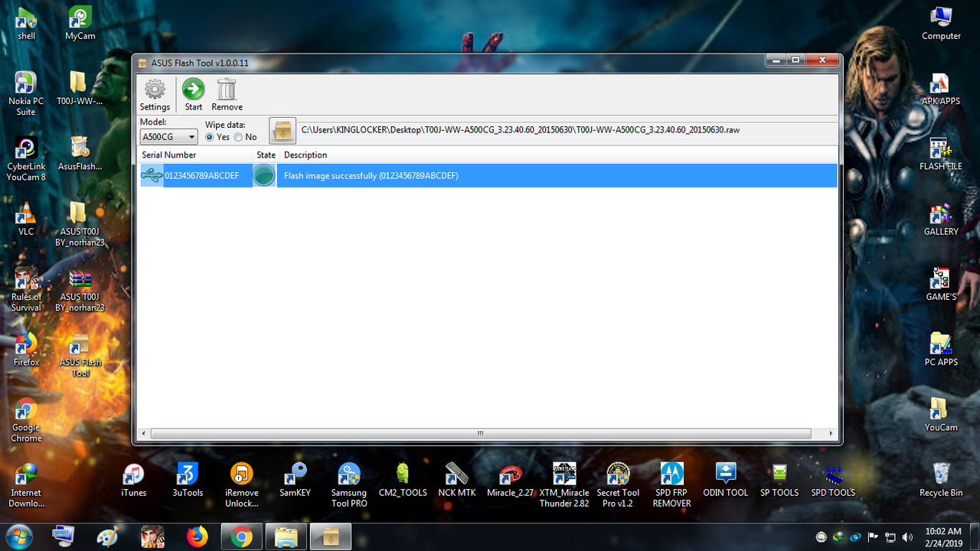Select the serial number 0123456789ABCDEF cell
Image resolution: width=980 pixels, height=551 pixels.
tap(201, 176)
